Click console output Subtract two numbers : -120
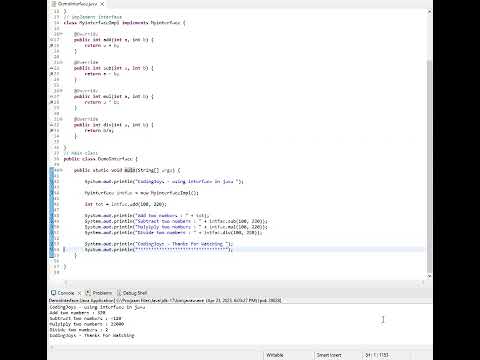 tap(85, 318)
